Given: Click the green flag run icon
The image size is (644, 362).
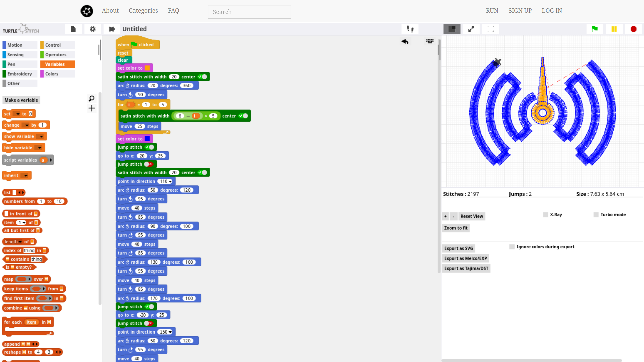Looking at the screenshot, I should (595, 29).
